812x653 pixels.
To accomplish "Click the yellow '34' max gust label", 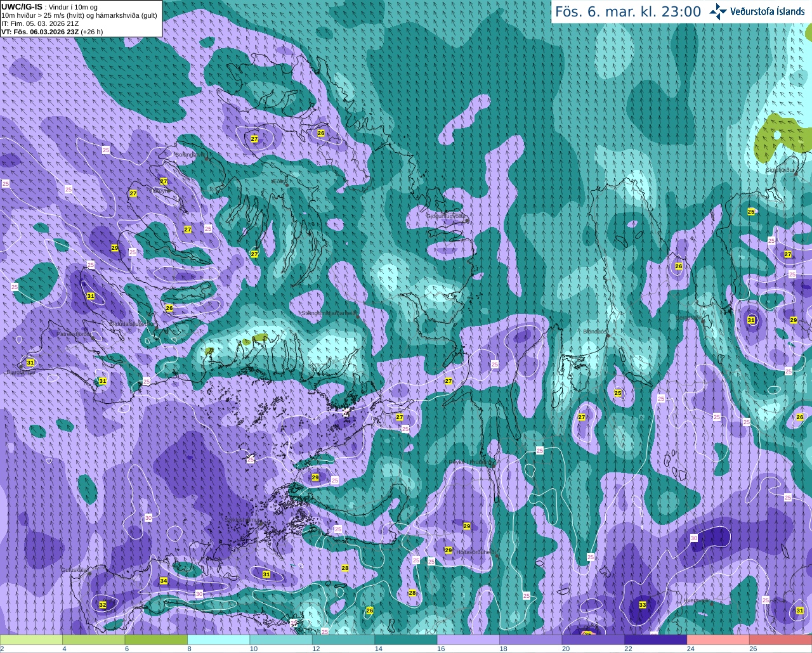I will 164,581.
